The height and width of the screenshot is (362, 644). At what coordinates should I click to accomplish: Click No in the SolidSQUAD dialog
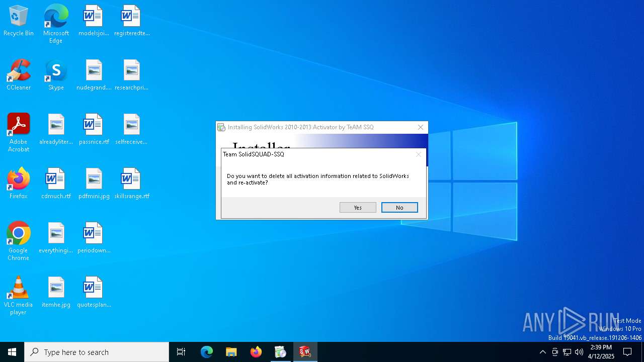[399, 208]
